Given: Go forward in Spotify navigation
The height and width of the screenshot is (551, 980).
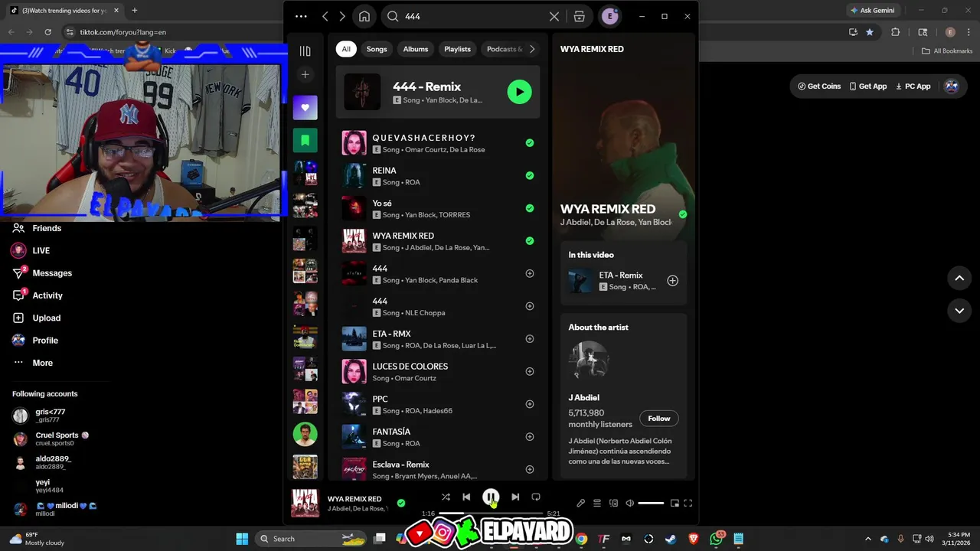Looking at the screenshot, I should (x=342, y=16).
